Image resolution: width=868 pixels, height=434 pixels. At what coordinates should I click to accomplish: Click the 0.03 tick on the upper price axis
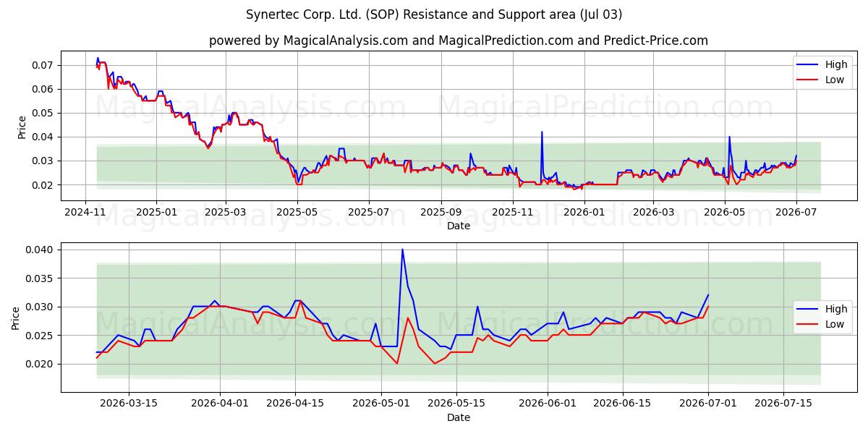click(43, 161)
